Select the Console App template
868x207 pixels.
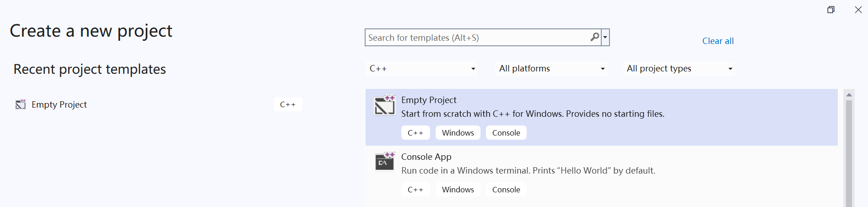click(x=426, y=157)
